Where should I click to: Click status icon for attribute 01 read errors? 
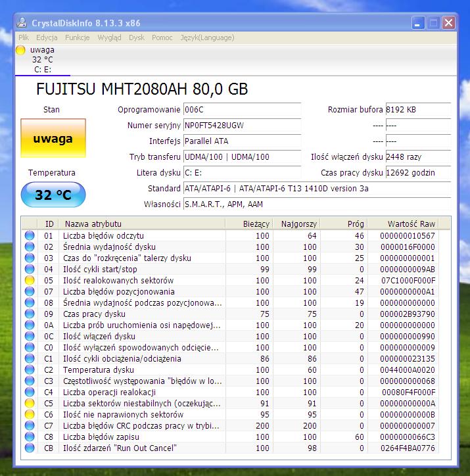(x=30, y=235)
